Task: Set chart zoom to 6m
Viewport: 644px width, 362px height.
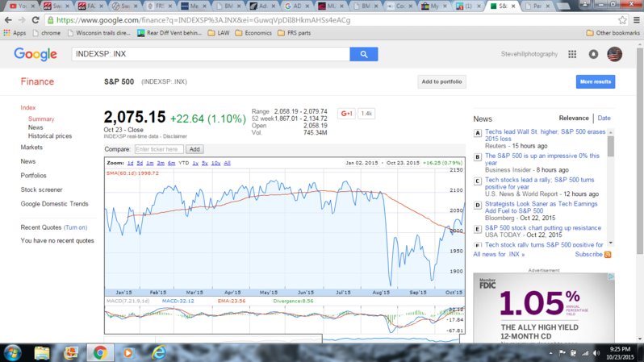Action: tap(171, 163)
